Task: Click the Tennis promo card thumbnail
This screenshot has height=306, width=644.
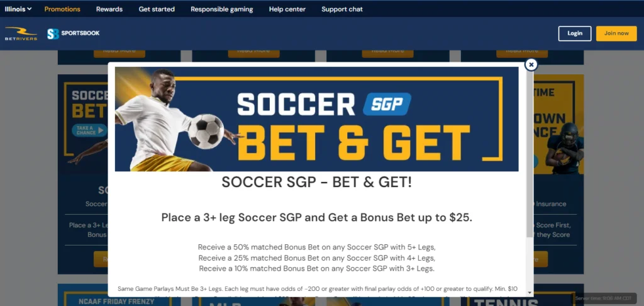Action: tap(522, 295)
